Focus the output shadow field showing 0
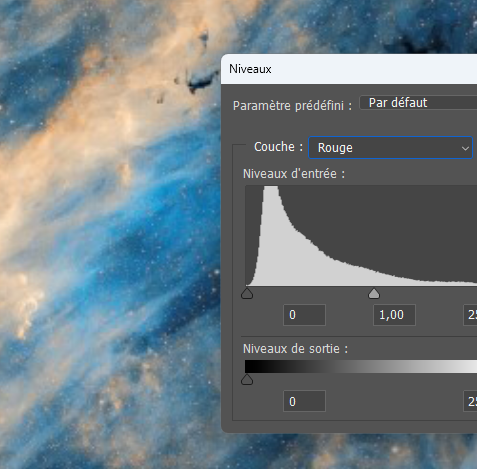The image size is (477, 469). (x=304, y=401)
